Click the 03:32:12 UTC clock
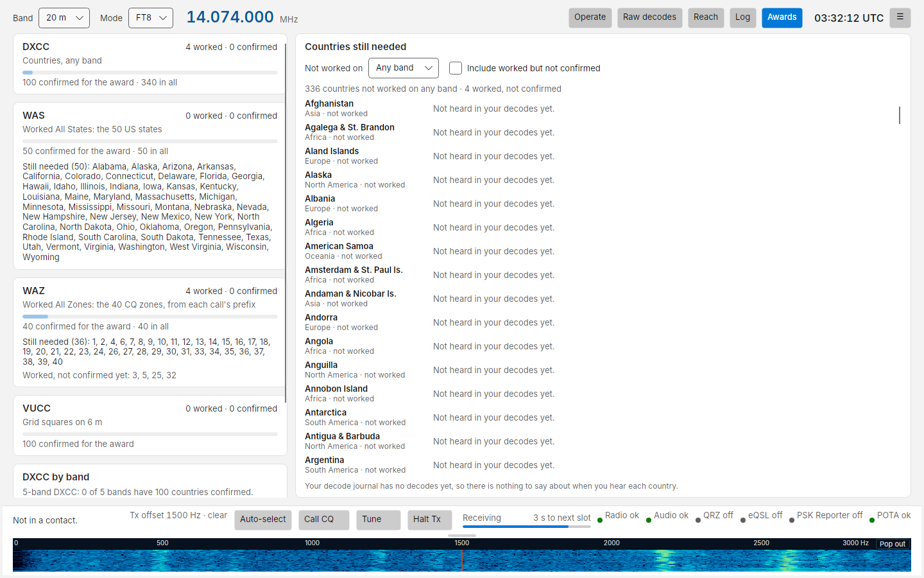This screenshot has height=578, width=924. pos(849,18)
